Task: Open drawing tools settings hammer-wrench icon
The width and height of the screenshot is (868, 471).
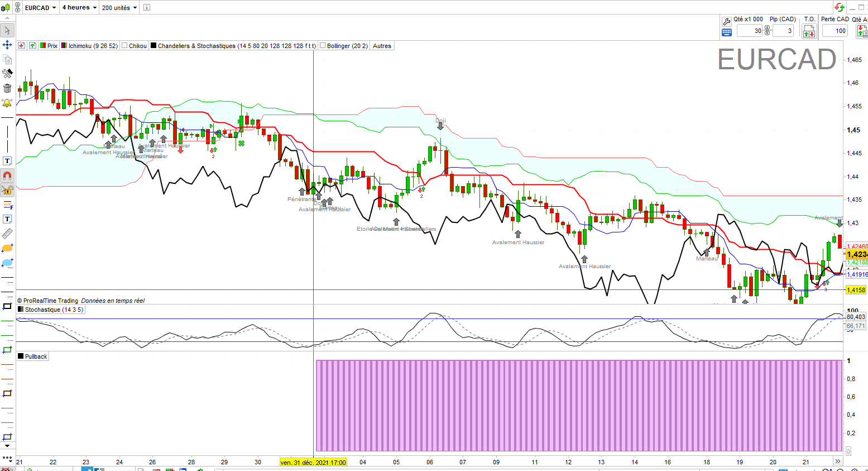Action: 7,74
